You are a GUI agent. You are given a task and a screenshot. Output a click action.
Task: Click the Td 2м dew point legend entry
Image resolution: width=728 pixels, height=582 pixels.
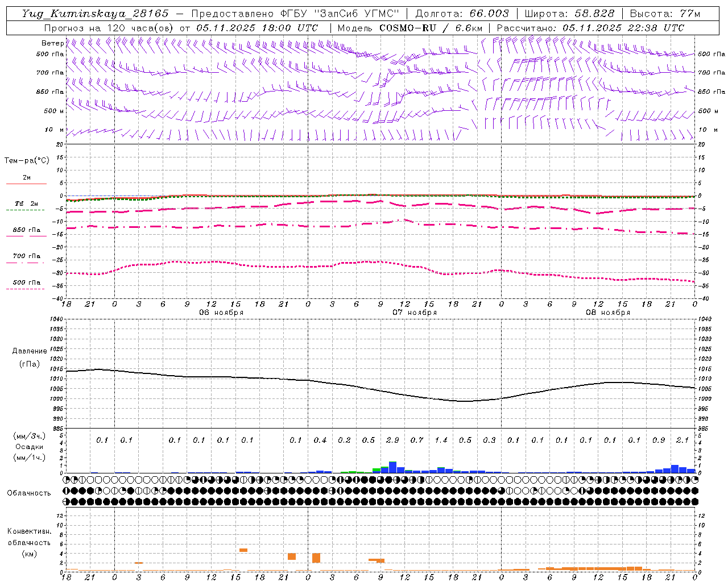[x=26, y=203]
